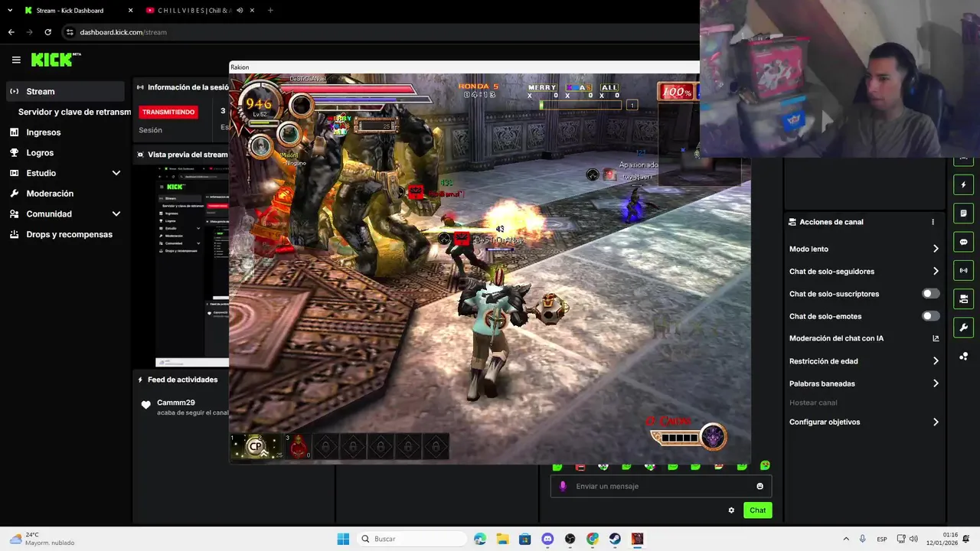Toggle Chat de solo-suscriptores switch
The height and width of the screenshot is (551, 980).
(x=930, y=294)
